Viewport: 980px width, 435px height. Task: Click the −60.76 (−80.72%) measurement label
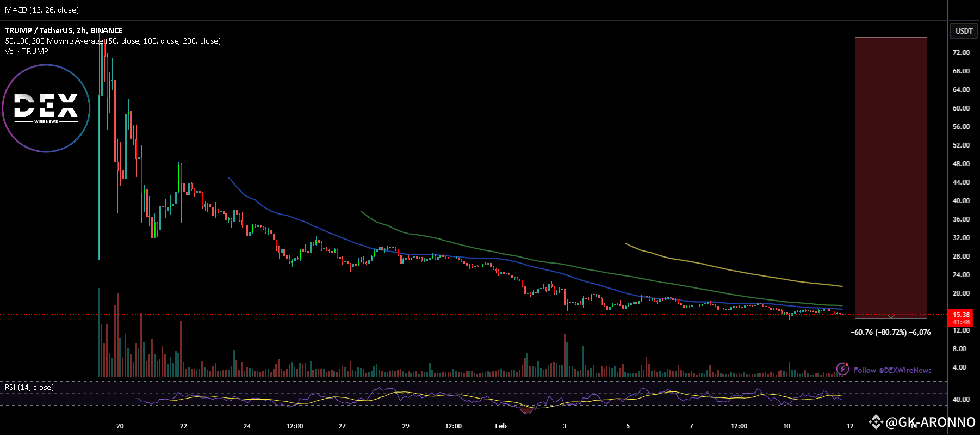(891, 332)
